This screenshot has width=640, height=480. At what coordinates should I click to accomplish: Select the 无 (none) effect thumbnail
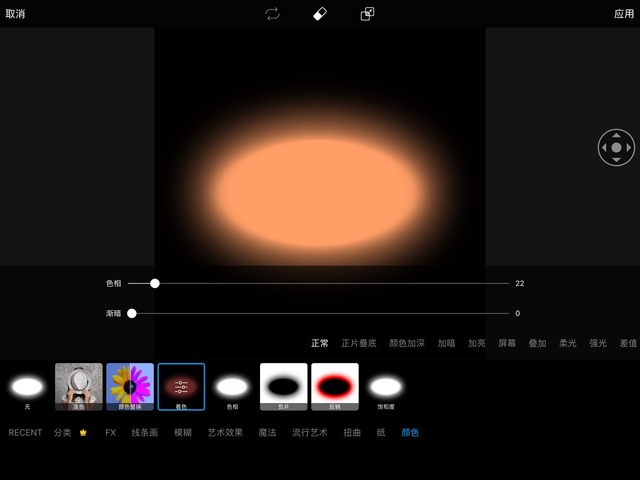pos(27,386)
